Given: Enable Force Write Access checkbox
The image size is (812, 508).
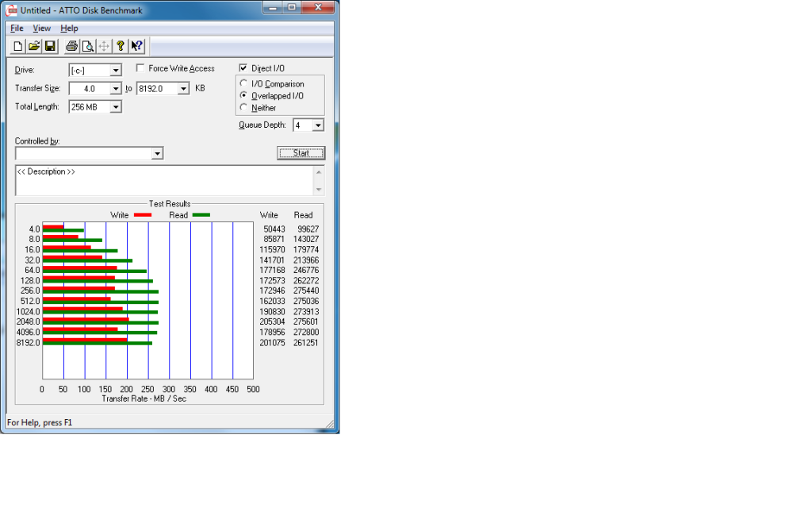Looking at the screenshot, I should click(x=141, y=69).
